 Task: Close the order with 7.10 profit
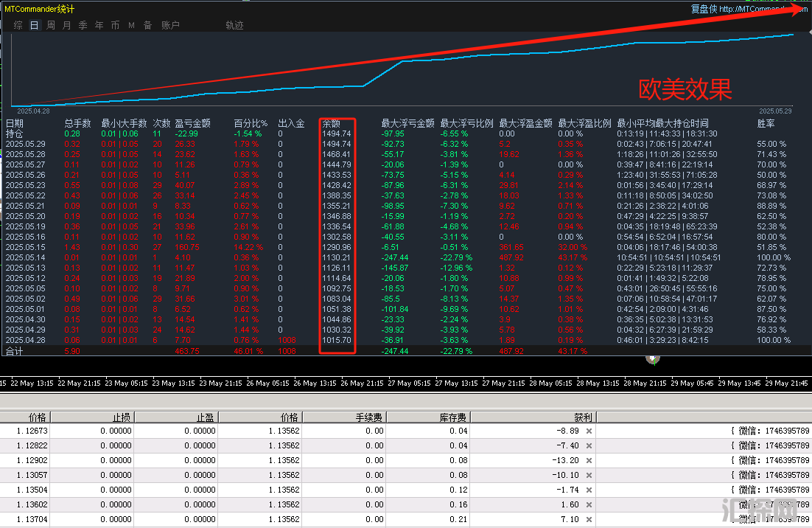click(589, 520)
